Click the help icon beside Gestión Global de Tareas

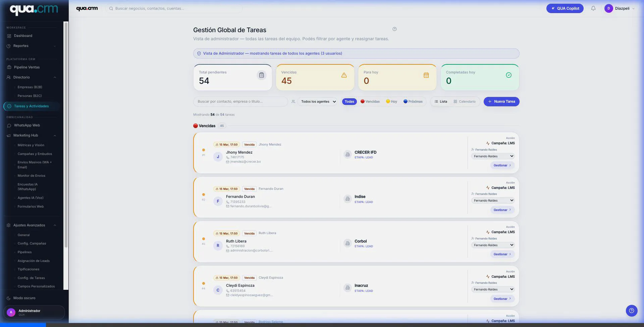click(x=394, y=29)
